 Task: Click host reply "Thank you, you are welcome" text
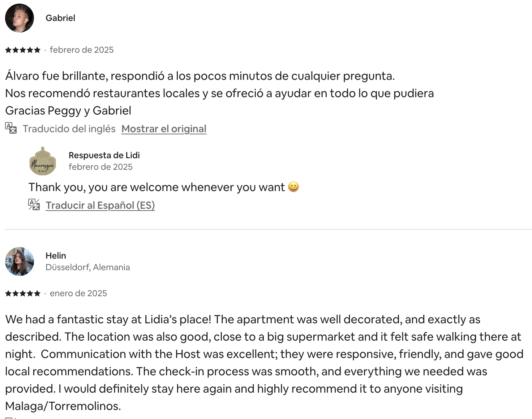[156, 187]
